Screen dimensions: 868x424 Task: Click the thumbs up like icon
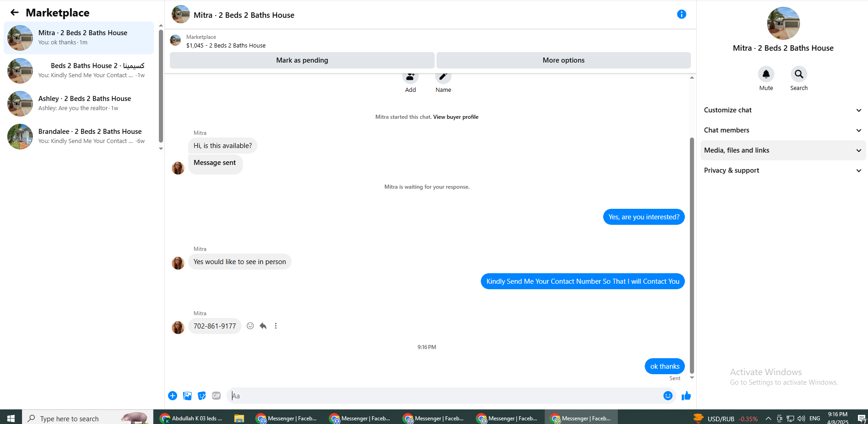click(x=686, y=396)
